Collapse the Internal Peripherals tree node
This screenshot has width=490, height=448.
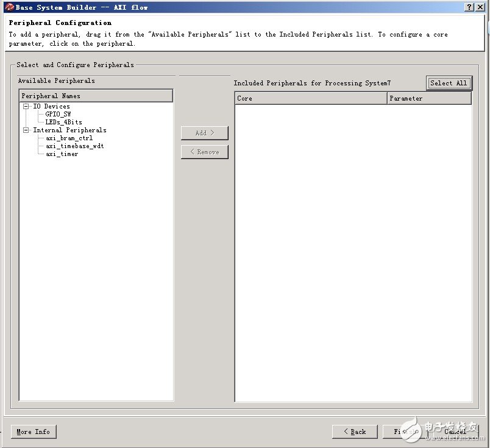coord(26,130)
